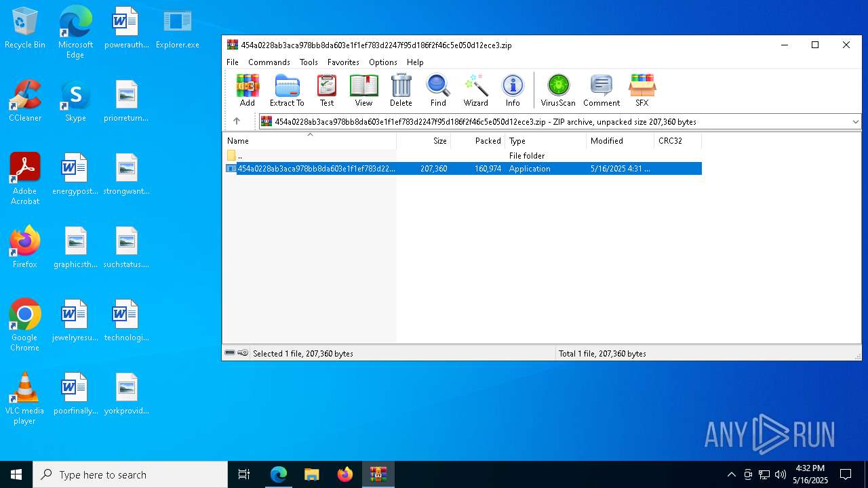This screenshot has height=488, width=868.
Task: Sort by the Type column header
Action: pyautogui.click(x=546, y=141)
